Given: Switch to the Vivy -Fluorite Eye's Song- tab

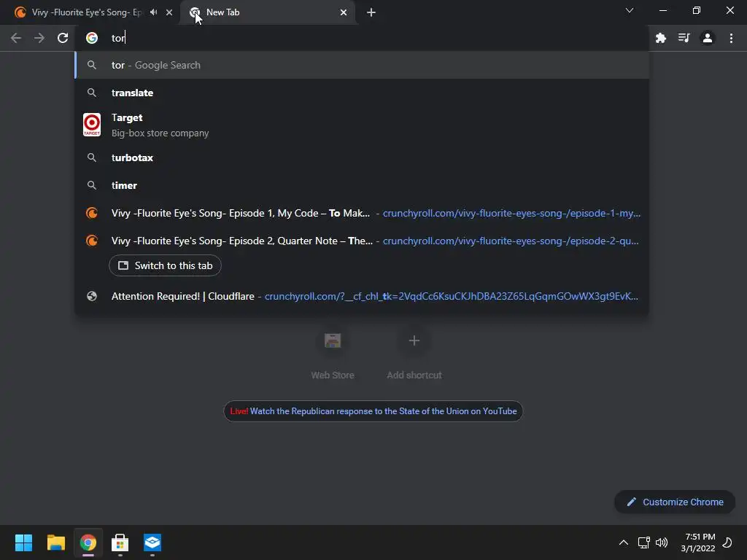Looking at the screenshot, I should pos(90,12).
